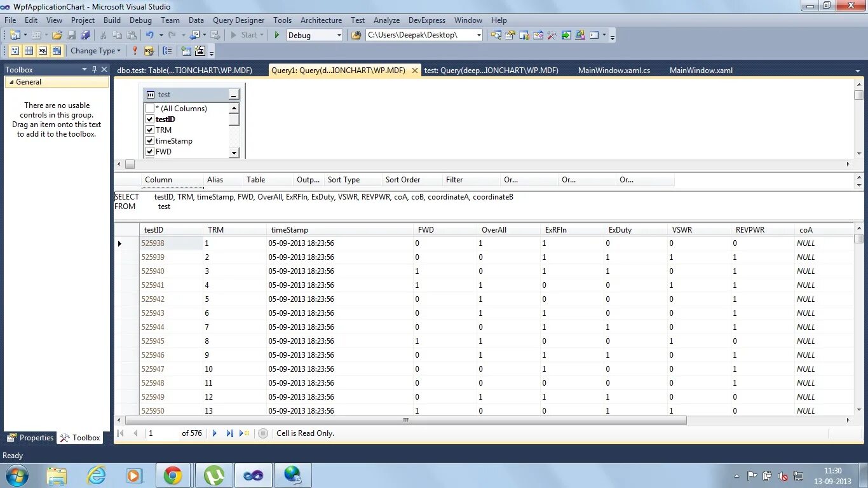Click vertical scrollbar thumb in table column list
This screenshot has height=488, width=868.
point(234,120)
